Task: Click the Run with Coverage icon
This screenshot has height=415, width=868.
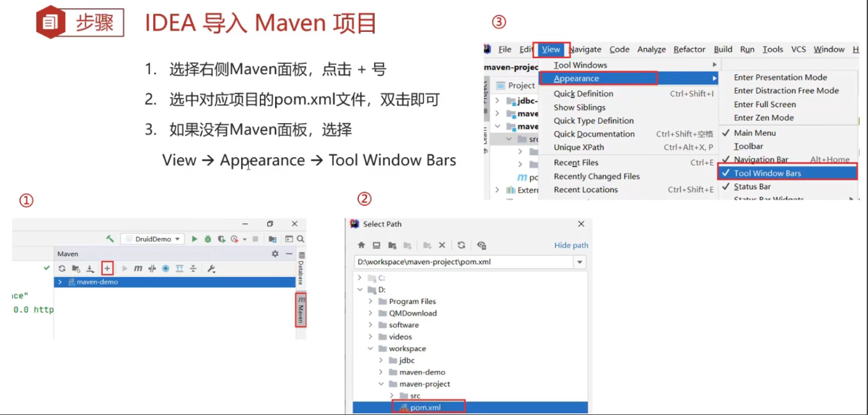Action: [x=221, y=239]
